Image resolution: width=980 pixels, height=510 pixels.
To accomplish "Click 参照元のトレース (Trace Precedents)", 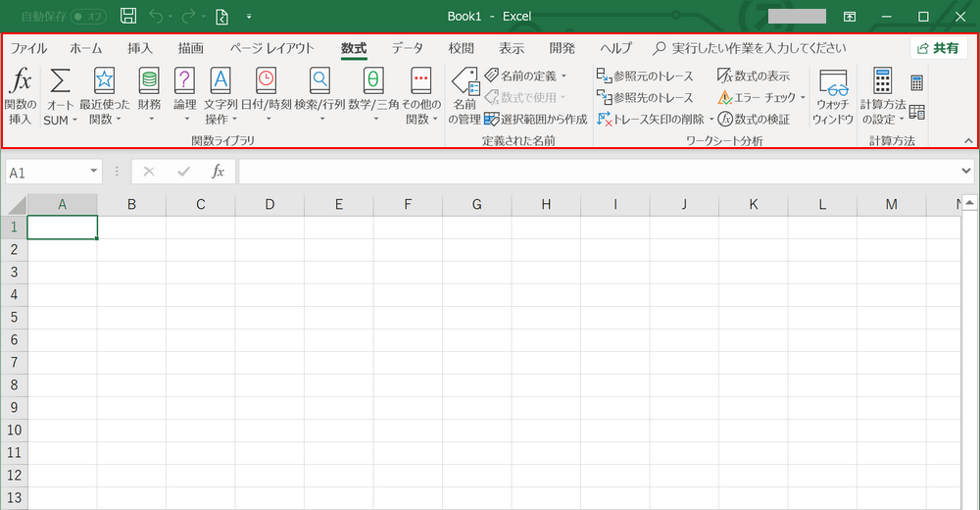I will (x=645, y=76).
